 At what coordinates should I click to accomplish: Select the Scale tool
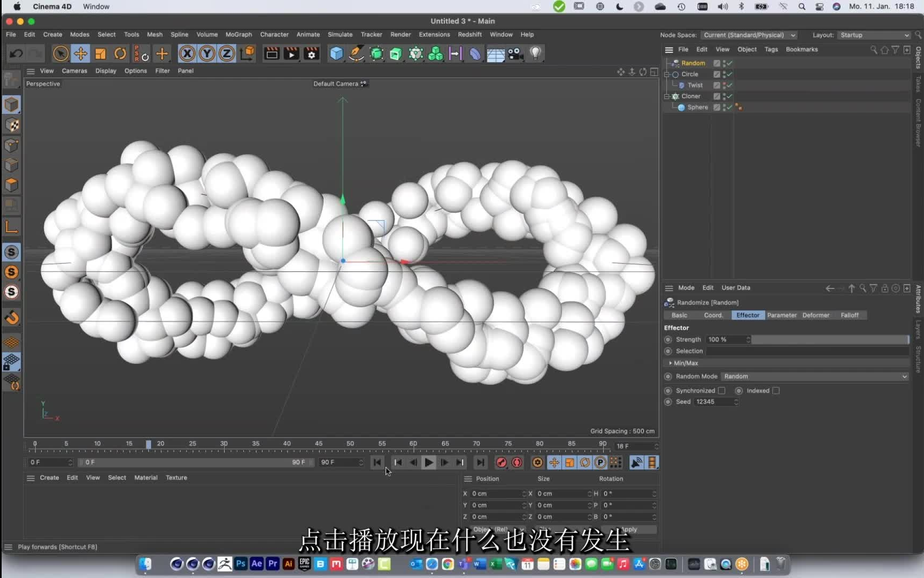coord(100,54)
